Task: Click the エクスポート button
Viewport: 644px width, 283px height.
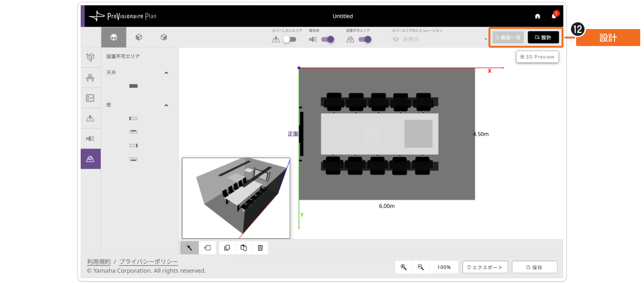Action: click(x=485, y=267)
